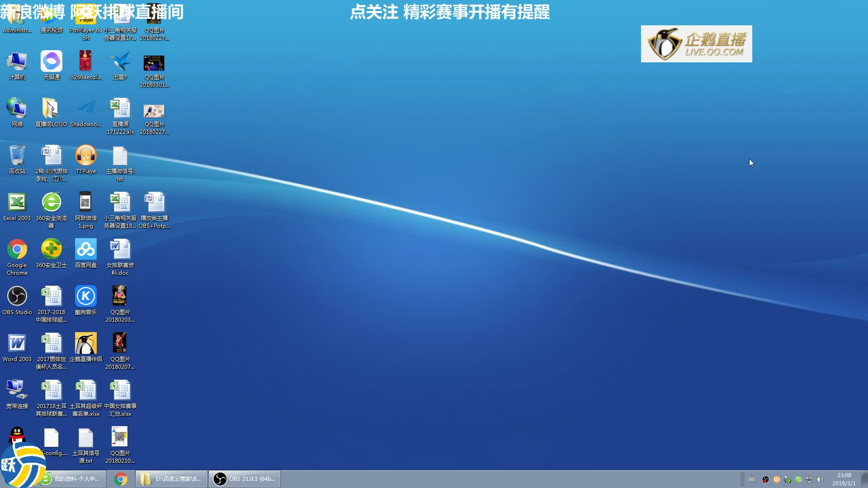Open the TTPlayer desktop icon

click(85, 155)
